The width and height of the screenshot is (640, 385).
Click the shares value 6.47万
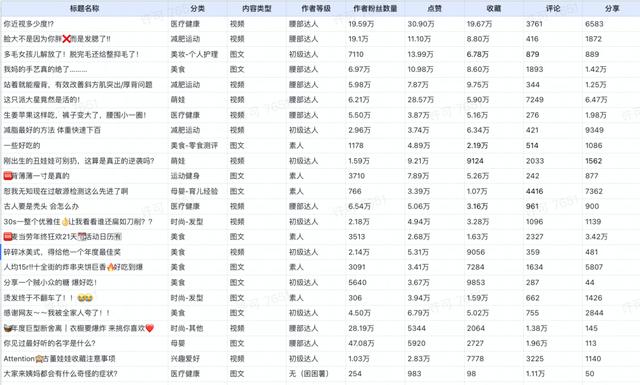click(596, 100)
